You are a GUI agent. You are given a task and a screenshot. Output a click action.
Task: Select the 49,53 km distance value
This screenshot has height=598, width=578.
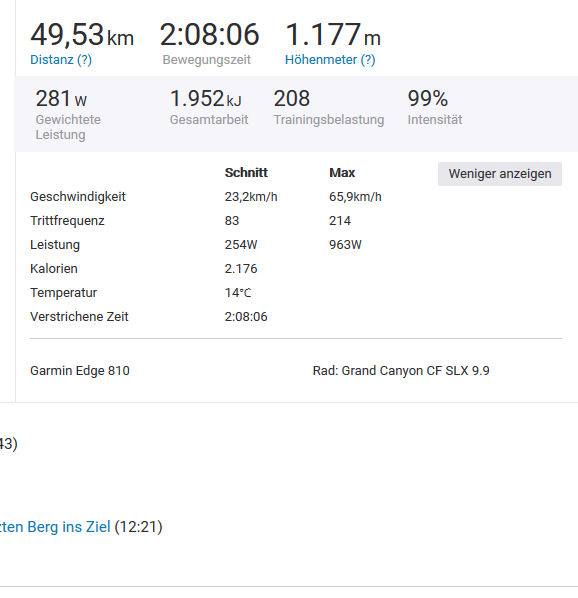pyautogui.click(x=82, y=35)
